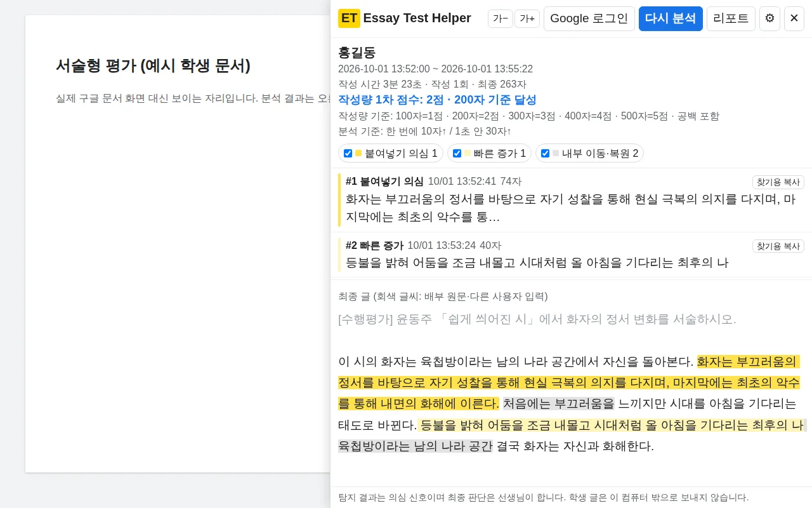Click timestamp 10/01 13:52:41 in entry #1
812x508 pixels.
(462, 182)
